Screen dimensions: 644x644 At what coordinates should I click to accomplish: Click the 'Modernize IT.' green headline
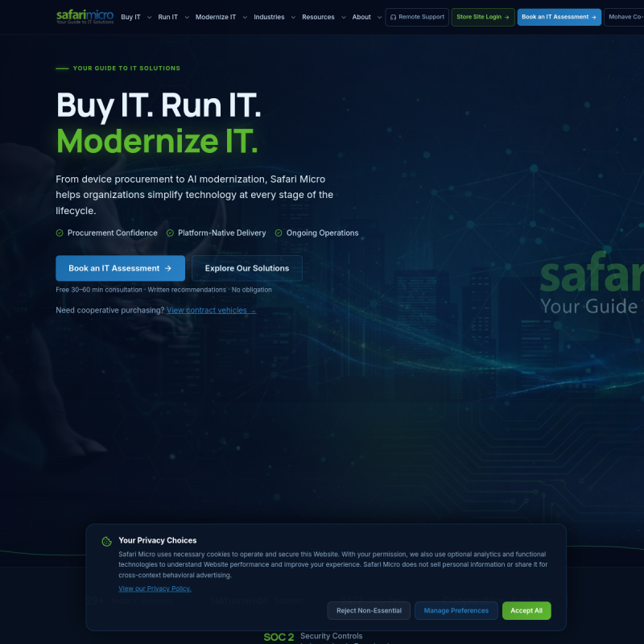pyautogui.click(x=157, y=141)
